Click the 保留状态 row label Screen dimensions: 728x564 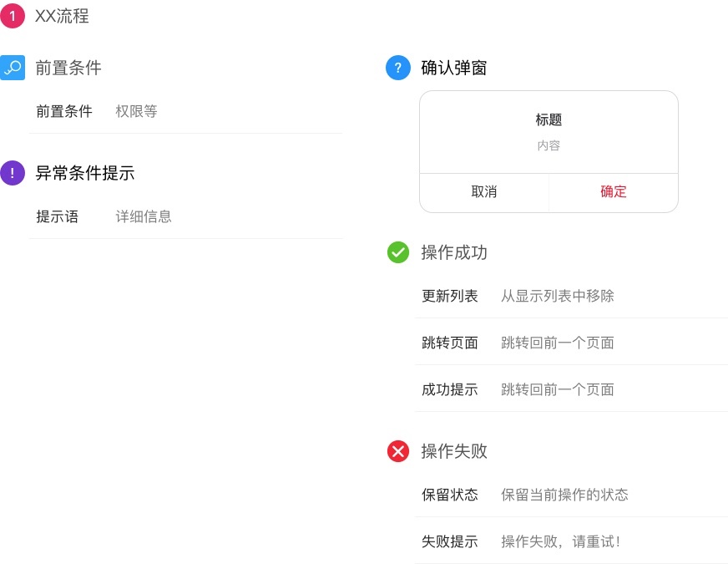[450, 495]
